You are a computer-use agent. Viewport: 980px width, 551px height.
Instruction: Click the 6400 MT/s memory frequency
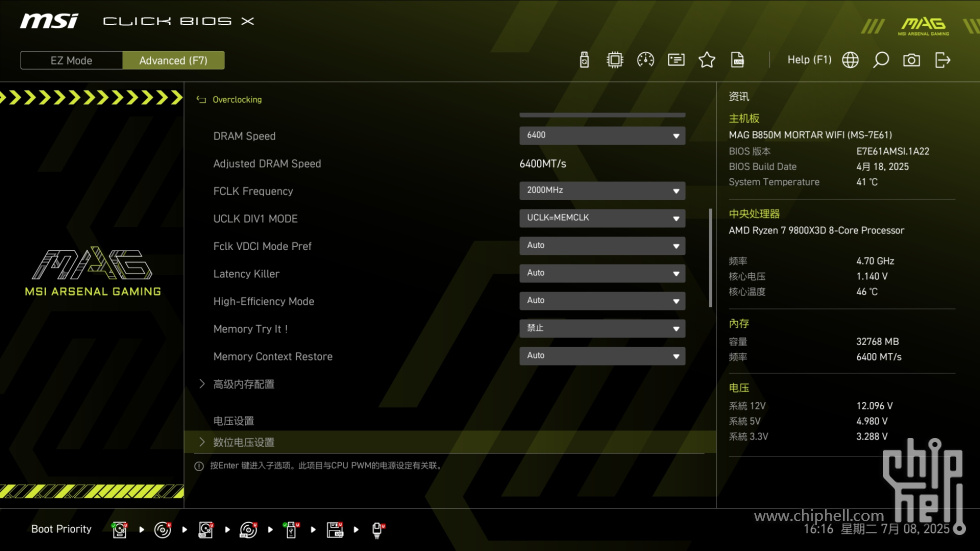[x=879, y=357]
